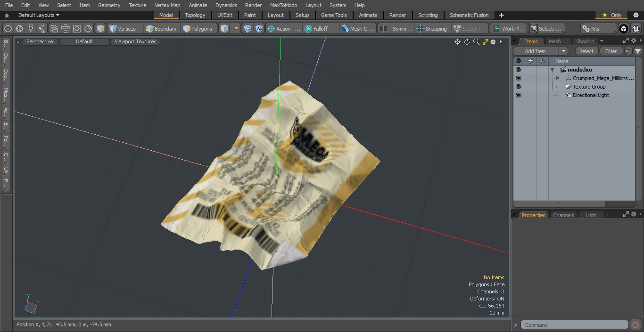Toggle visibility of Directional Light
This screenshot has height=332, width=644.
(518, 95)
